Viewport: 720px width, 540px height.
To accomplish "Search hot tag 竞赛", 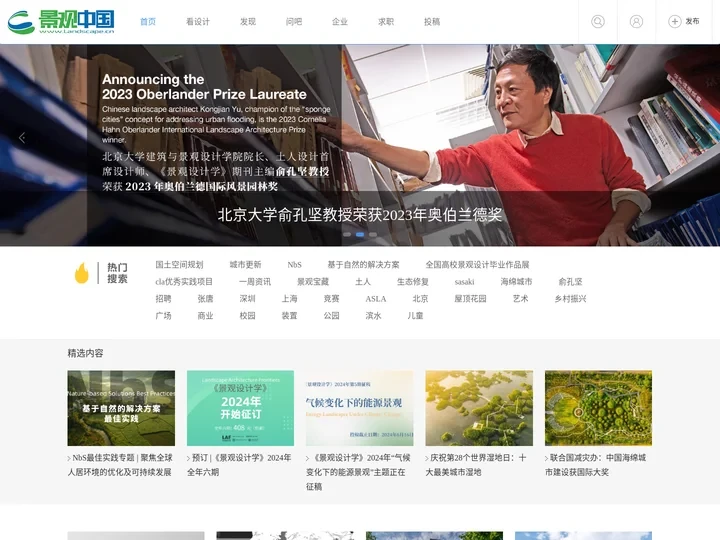I will (x=331, y=298).
